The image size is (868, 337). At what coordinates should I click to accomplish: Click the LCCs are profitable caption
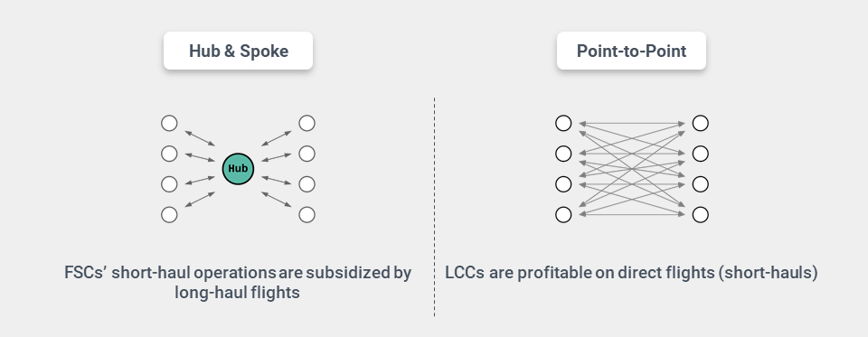(x=631, y=273)
